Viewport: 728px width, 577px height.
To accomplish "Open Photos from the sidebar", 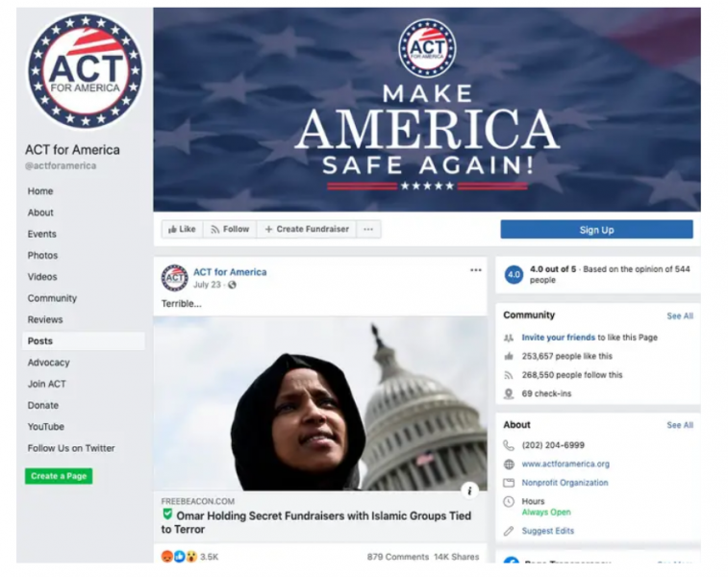I will [x=42, y=255].
